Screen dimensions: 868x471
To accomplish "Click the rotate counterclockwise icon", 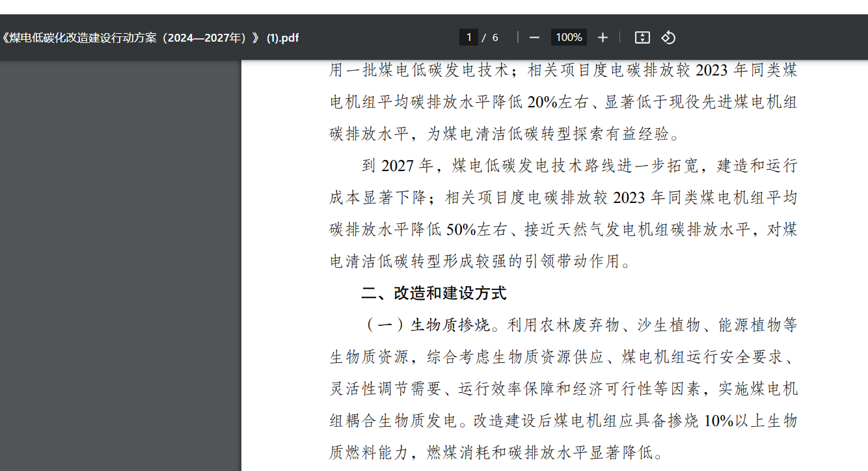I will (x=669, y=37).
